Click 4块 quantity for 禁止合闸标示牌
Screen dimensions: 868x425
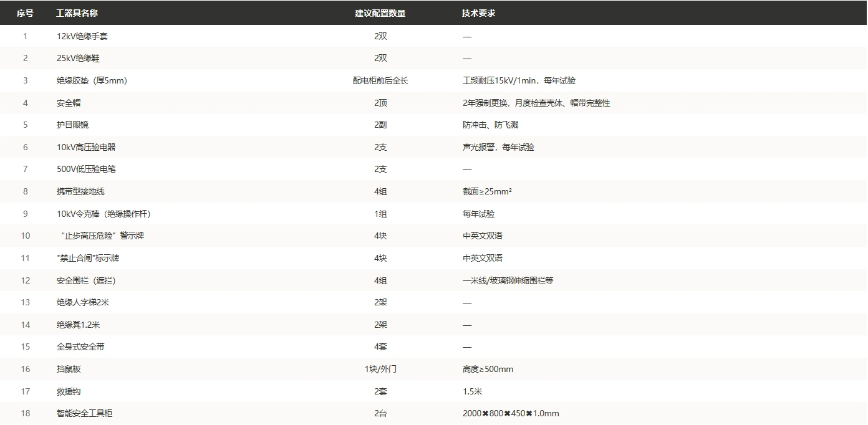click(380, 258)
